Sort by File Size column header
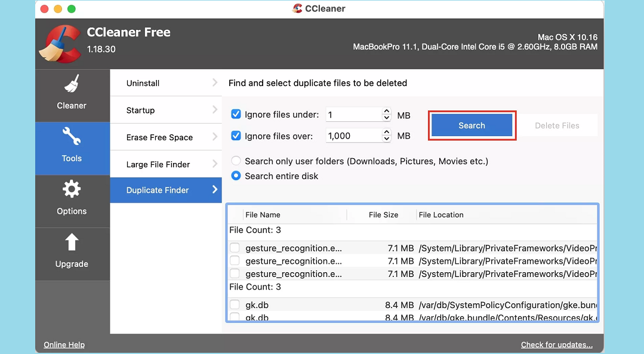Image resolution: width=644 pixels, height=354 pixels. [x=383, y=215]
